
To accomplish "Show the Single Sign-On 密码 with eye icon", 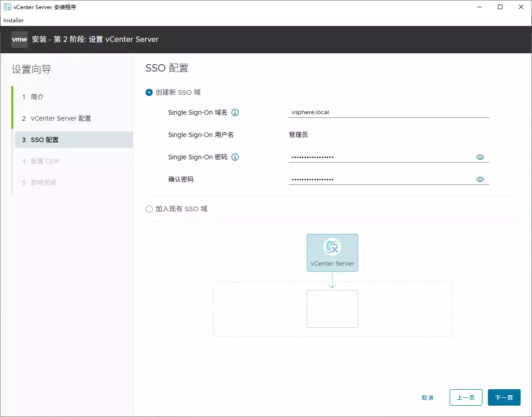I will coord(480,157).
